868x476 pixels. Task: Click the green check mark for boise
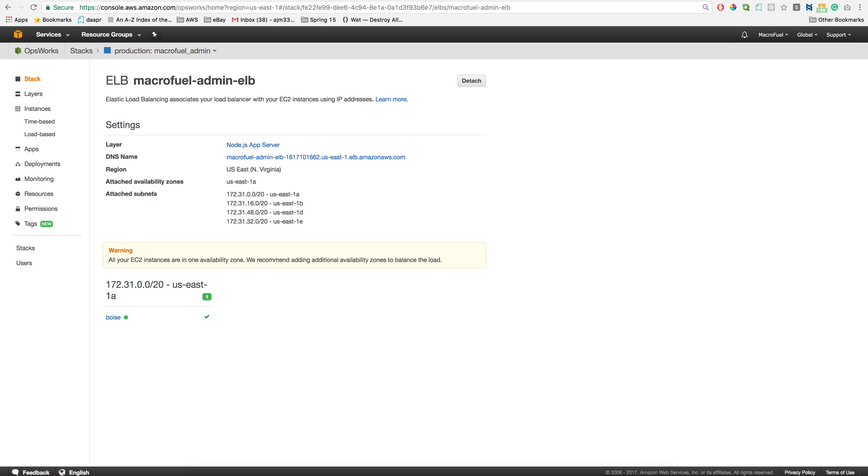pos(207,317)
